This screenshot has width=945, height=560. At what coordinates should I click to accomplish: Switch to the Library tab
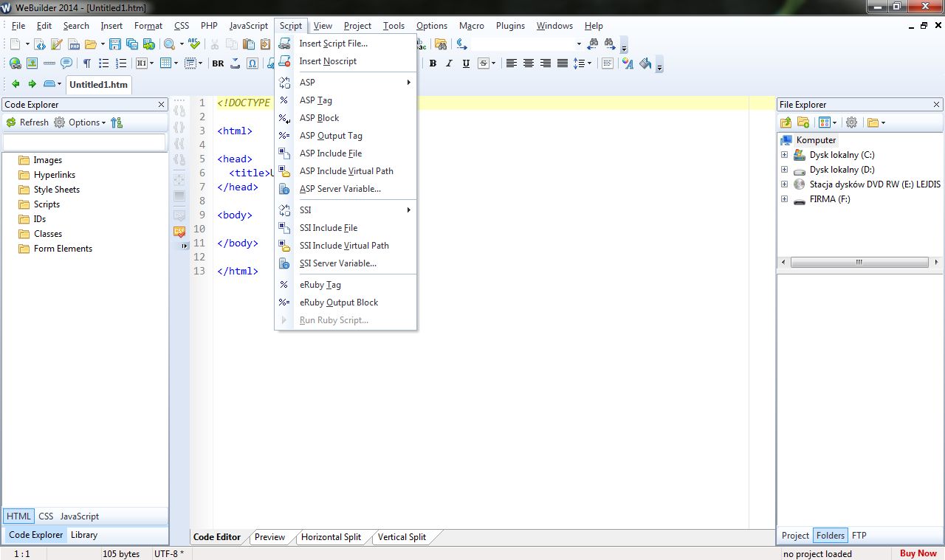pos(84,535)
